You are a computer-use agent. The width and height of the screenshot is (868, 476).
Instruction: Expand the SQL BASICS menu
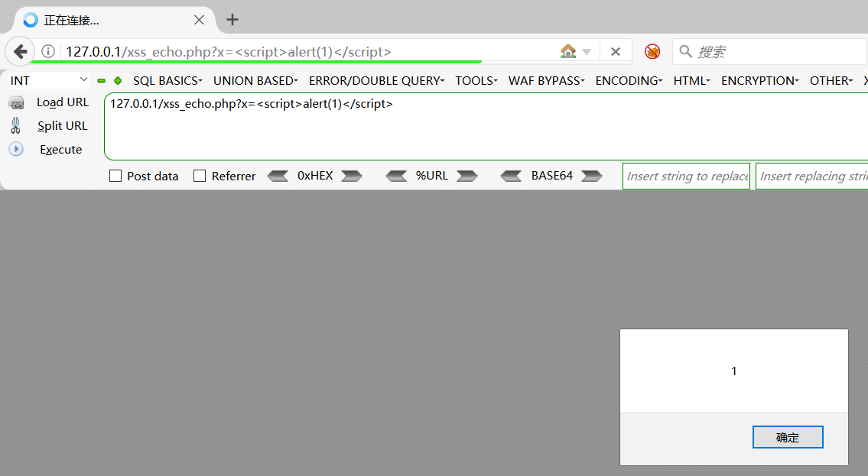(167, 80)
